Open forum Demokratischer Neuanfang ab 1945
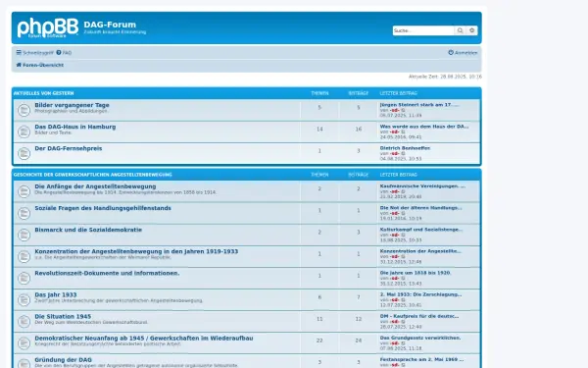588x368 pixels. pos(144,339)
